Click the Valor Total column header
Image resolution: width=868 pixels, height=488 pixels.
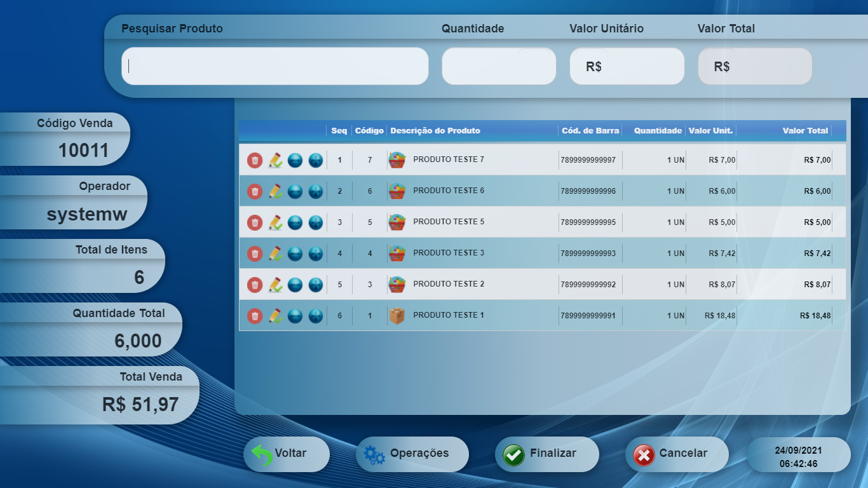[x=804, y=131]
